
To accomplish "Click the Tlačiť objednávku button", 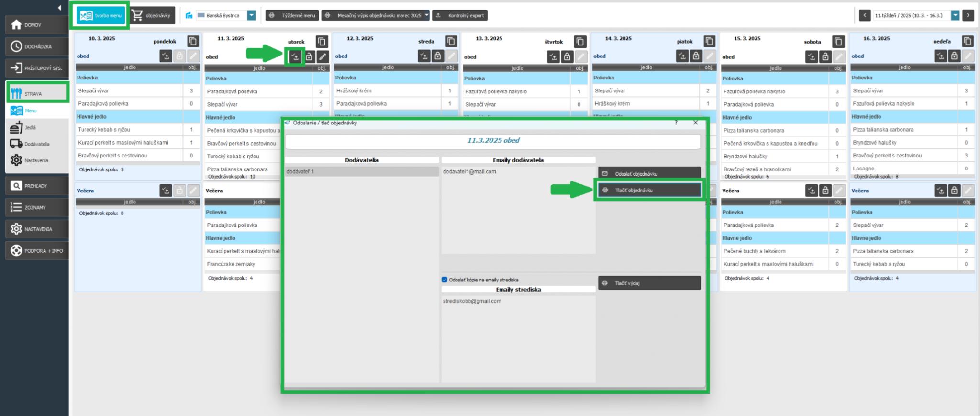I will click(x=649, y=190).
